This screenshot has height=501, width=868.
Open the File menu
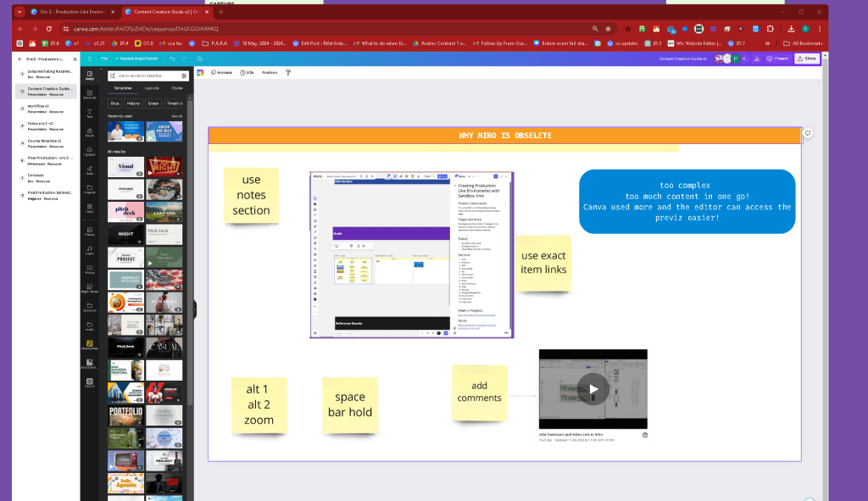click(x=104, y=58)
